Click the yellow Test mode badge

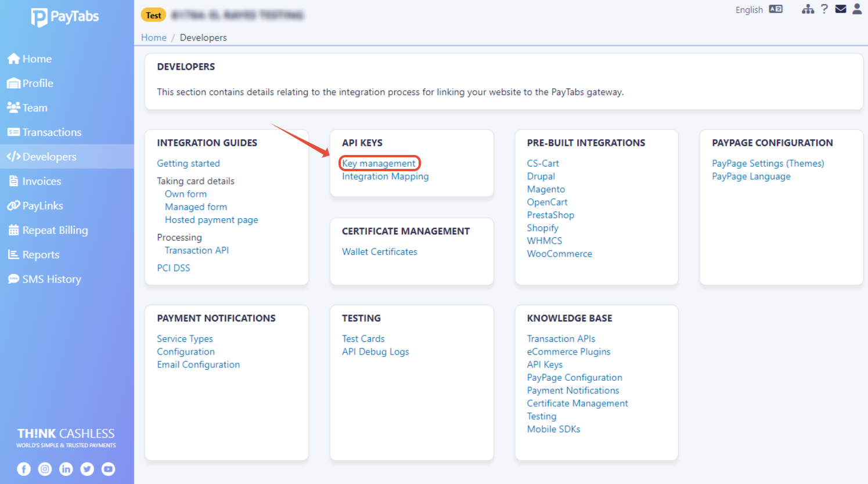(153, 15)
